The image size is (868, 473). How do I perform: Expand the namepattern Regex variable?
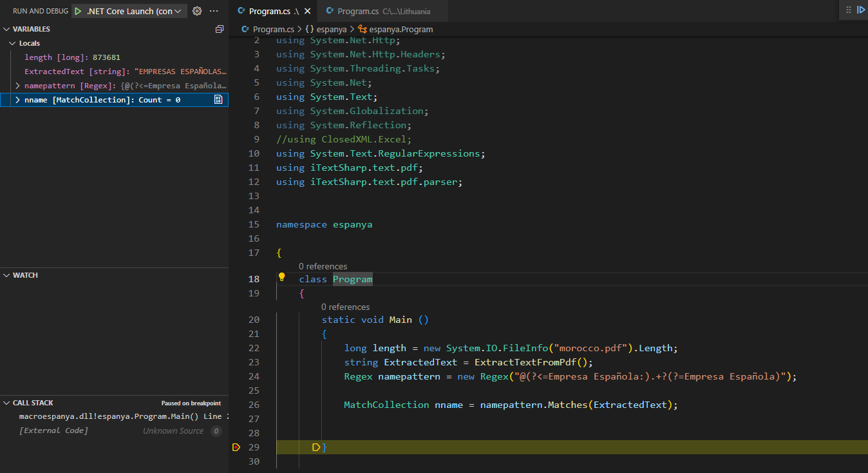(17, 86)
